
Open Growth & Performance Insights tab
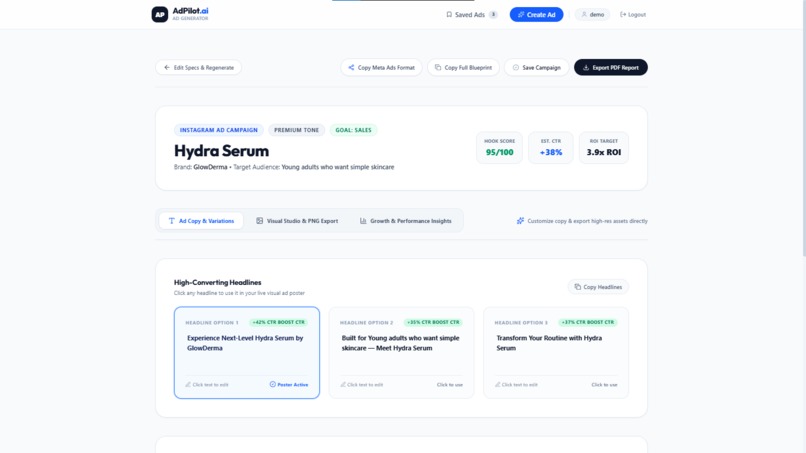point(405,221)
